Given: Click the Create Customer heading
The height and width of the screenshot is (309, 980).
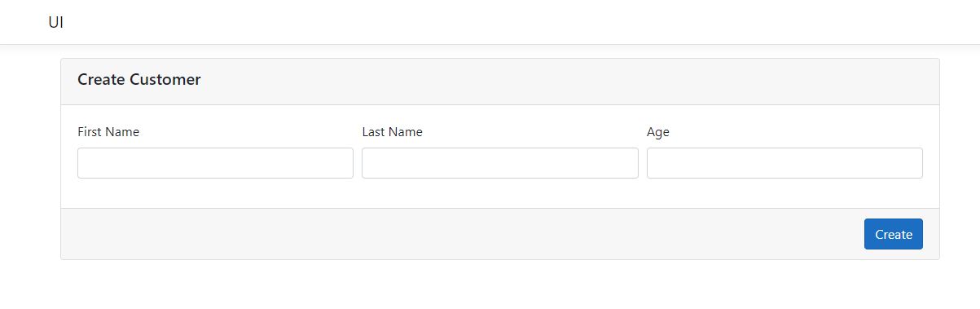Looking at the screenshot, I should coord(139,80).
